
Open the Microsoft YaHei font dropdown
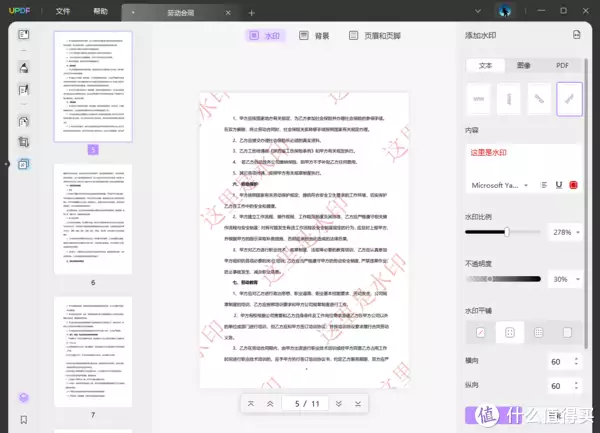500,185
